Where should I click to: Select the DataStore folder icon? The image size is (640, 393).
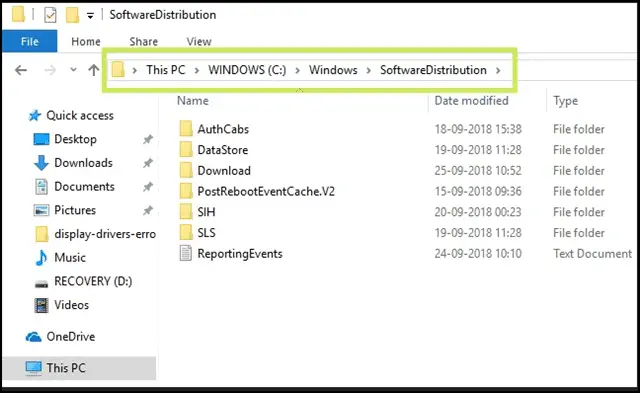[x=186, y=149]
